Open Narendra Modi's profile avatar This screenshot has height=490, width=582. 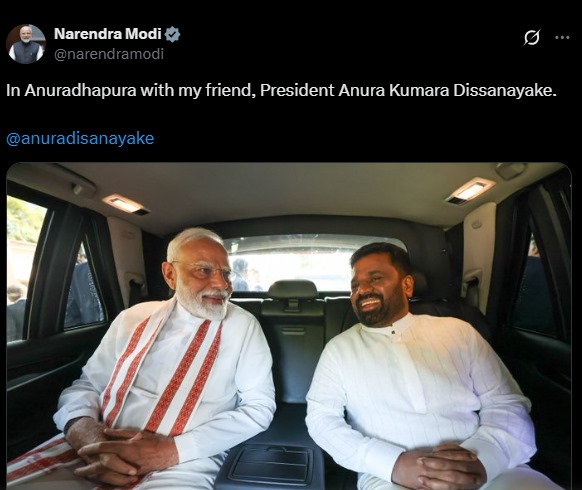(x=26, y=44)
